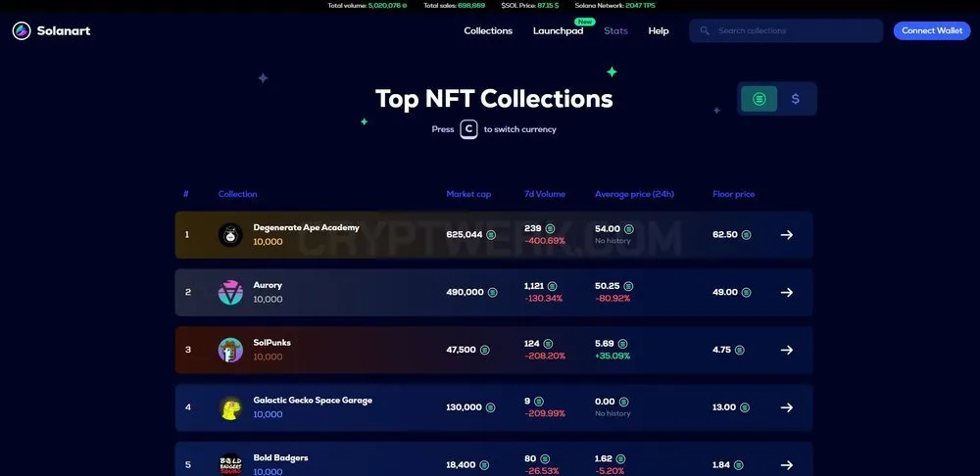Open Bold Badgers collection avatar
The width and height of the screenshot is (980, 476).
click(230, 465)
